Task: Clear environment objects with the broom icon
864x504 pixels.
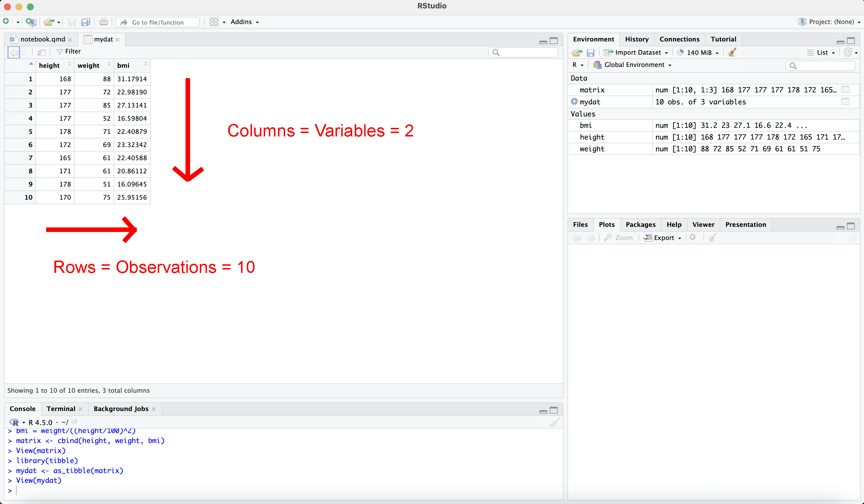Action: [732, 52]
